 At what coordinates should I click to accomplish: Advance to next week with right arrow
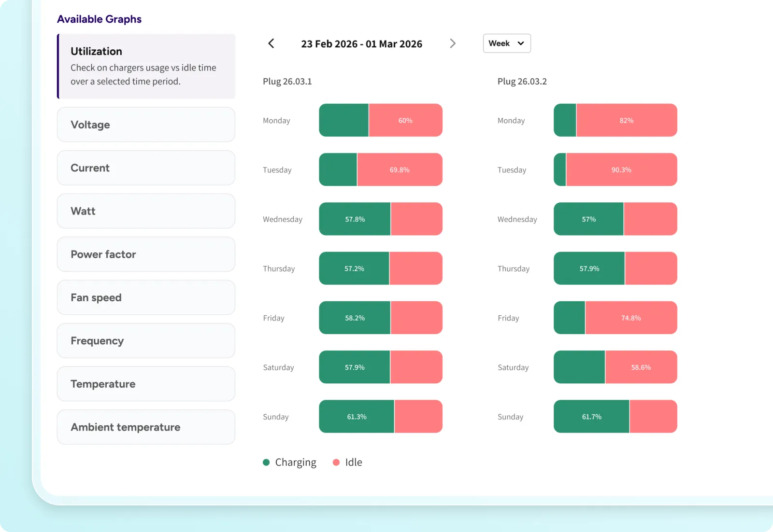[452, 43]
